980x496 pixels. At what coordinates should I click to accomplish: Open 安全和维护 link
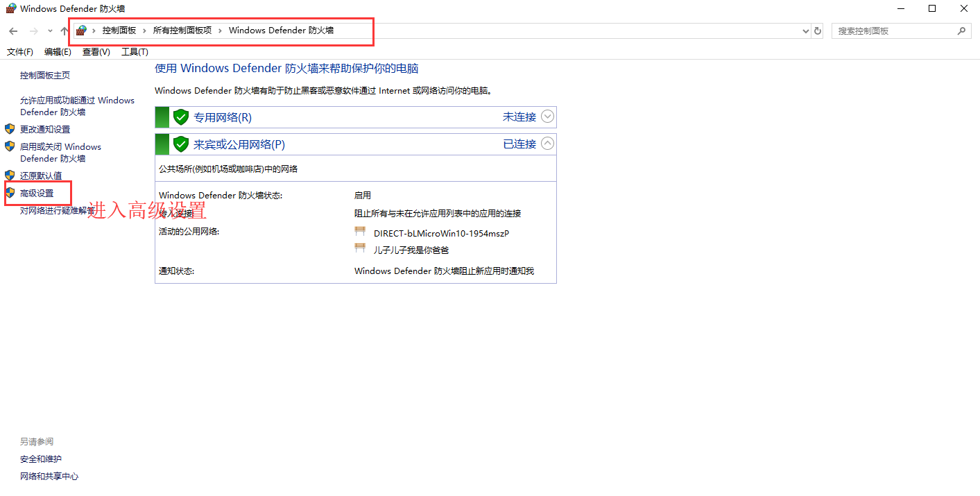click(x=41, y=459)
